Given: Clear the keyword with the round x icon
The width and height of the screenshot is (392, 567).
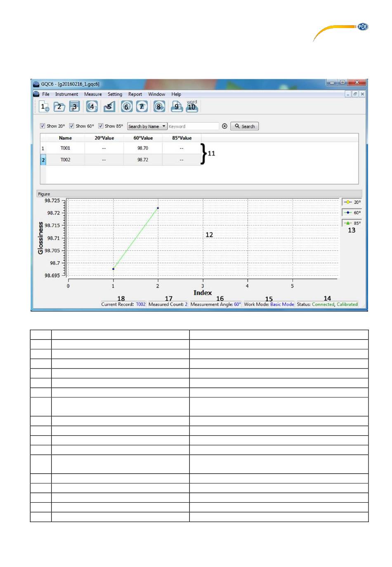Looking at the screenshot, I should (224, 126).
